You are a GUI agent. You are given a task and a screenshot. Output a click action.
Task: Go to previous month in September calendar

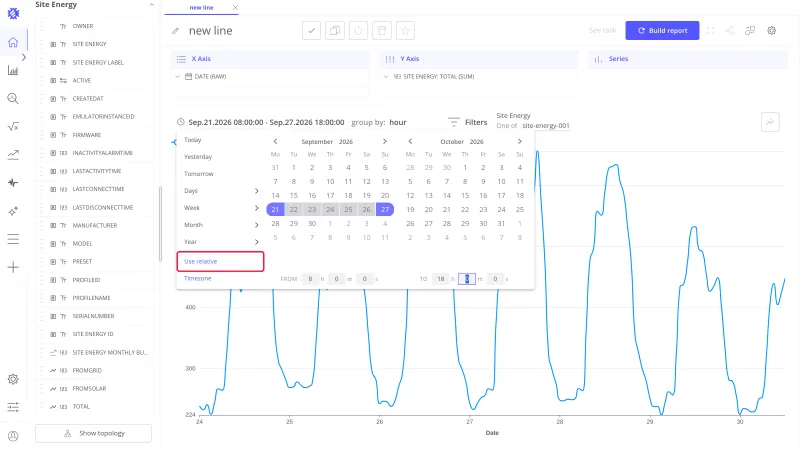[276, 141]
